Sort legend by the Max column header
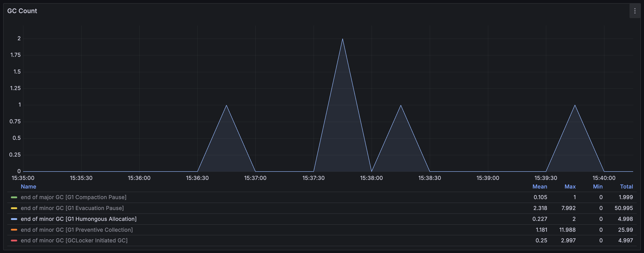Screen dimensions: 644x253 570,186
